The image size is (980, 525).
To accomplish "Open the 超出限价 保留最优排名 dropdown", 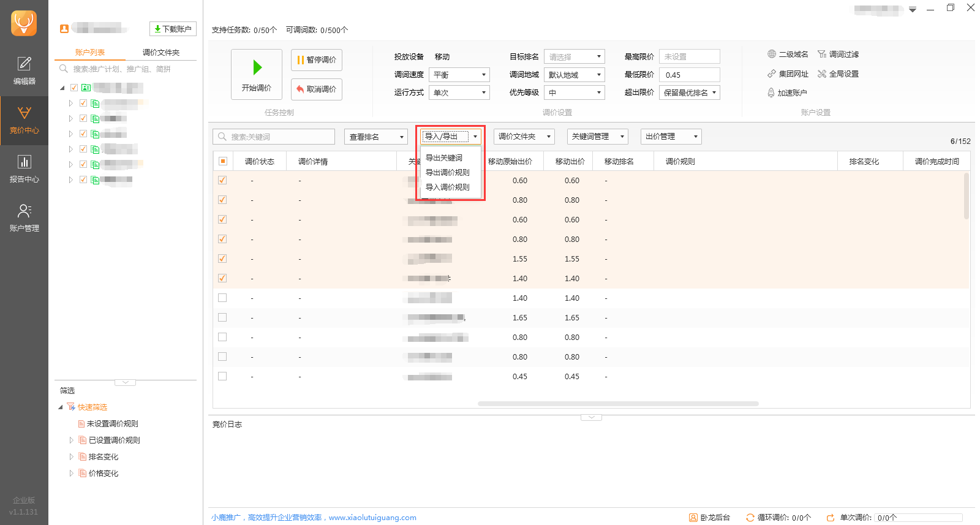I will pyautogui.click(x=690, y=93).
